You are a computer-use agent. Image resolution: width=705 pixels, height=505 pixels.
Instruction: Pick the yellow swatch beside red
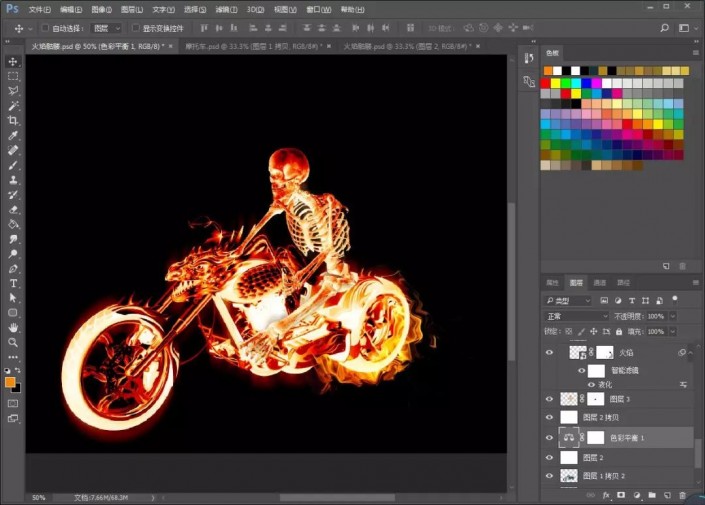click(556, 83)
